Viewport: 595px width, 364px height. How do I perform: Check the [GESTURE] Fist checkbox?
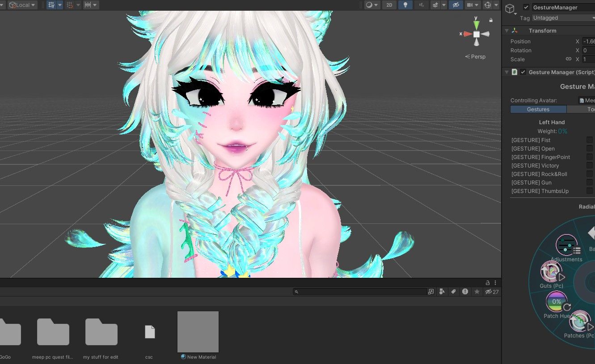click(590, 140)
